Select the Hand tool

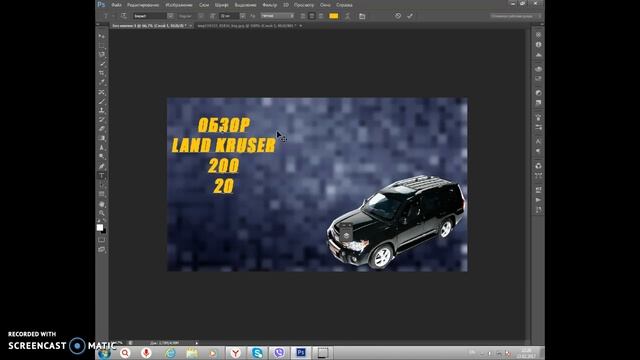click(102, 204)
